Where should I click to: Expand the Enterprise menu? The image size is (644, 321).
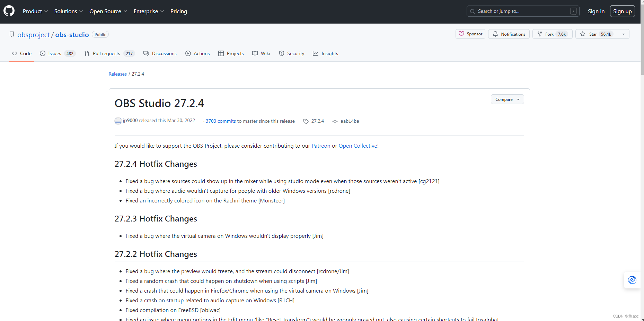[x=149, y=11]
